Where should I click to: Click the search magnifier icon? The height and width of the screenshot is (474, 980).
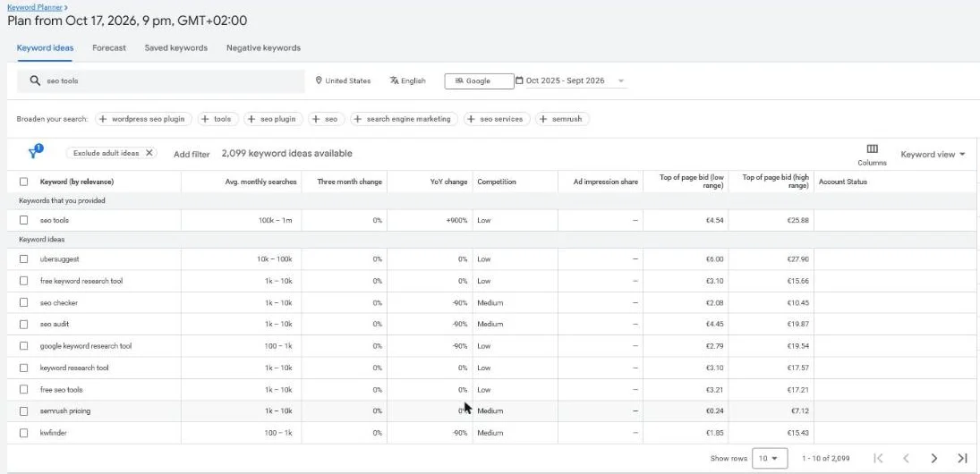tap(35, 80)
